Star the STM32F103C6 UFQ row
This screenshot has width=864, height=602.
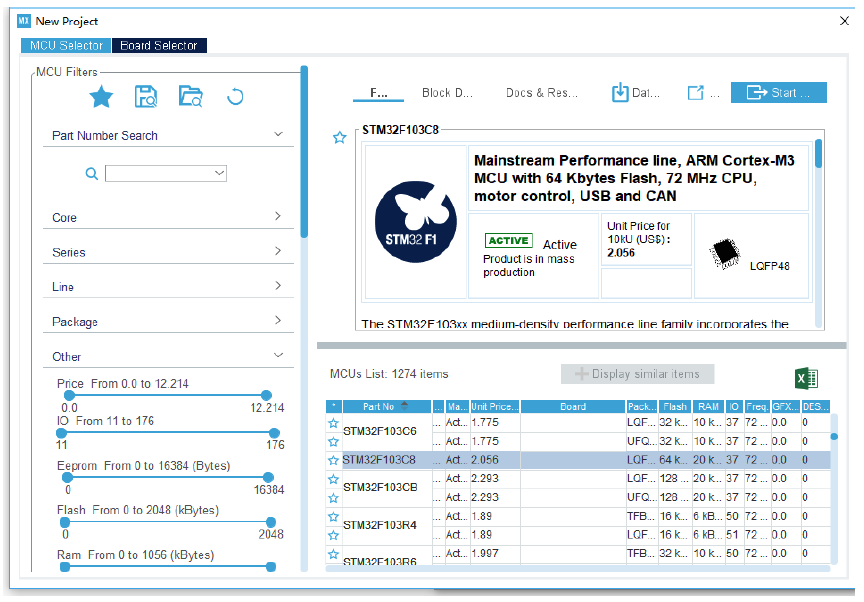[x=333, y=442]
